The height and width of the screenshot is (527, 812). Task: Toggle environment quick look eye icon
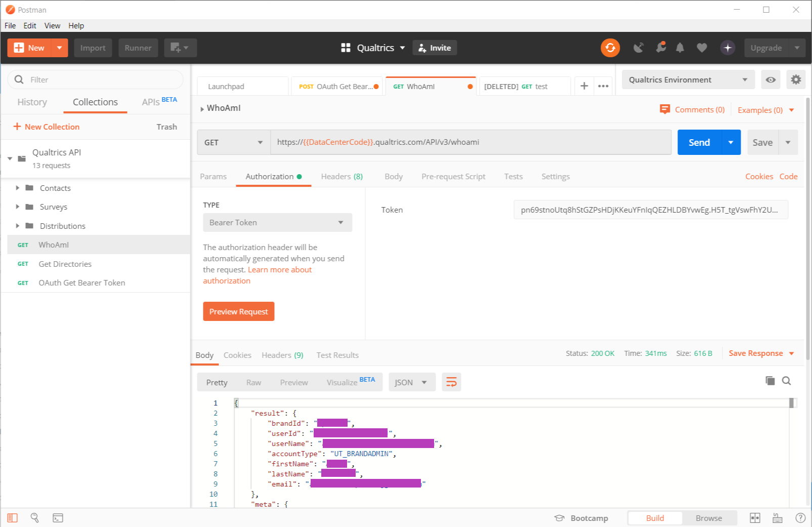click(771, 79)
